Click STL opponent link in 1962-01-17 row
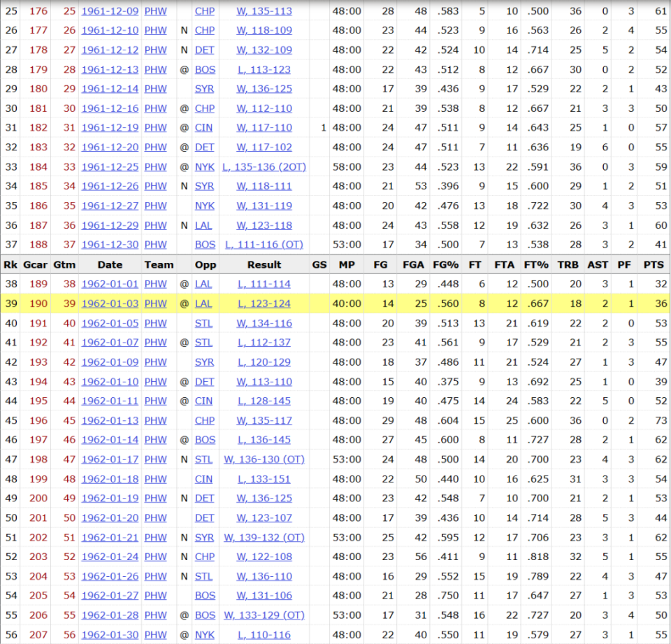The height and width of the screenshot is (644, 671). 203,459
